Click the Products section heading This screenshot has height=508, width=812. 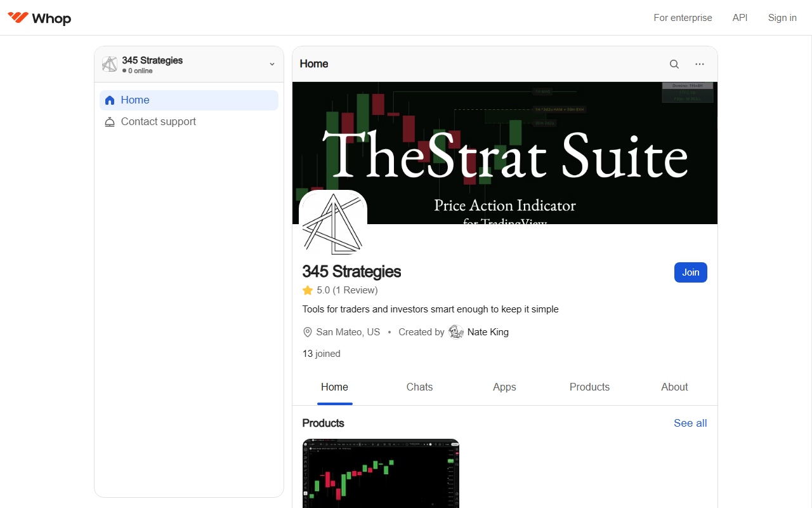324,424
